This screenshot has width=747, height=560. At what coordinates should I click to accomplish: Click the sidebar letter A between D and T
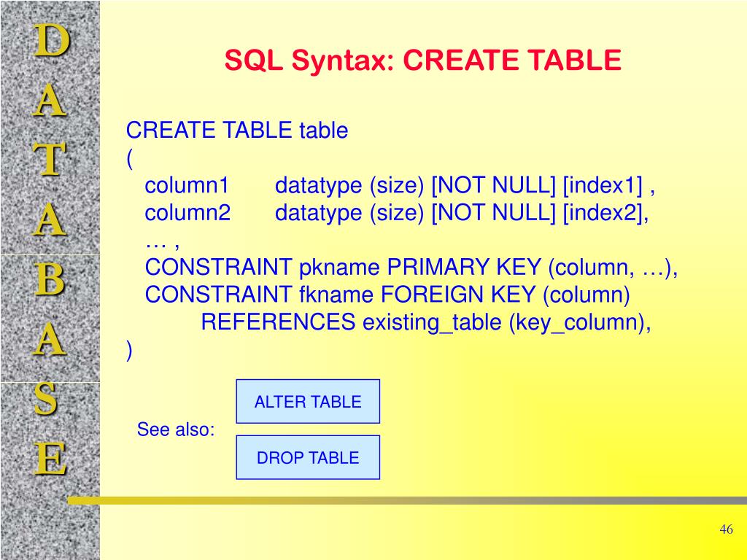[50, 101]
